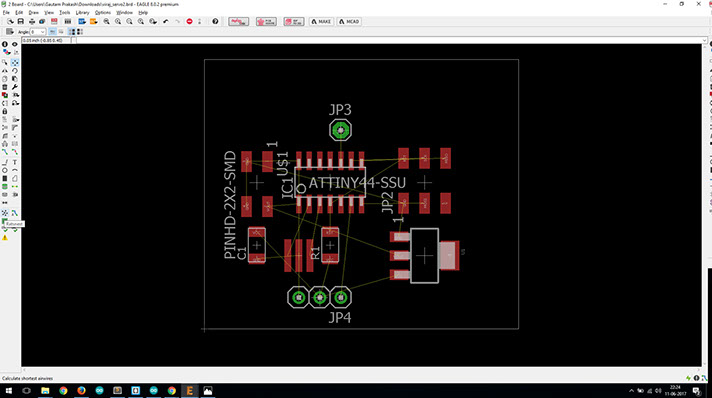Open the Library menu
Screen dimensions: 712x398
(82, 13)
